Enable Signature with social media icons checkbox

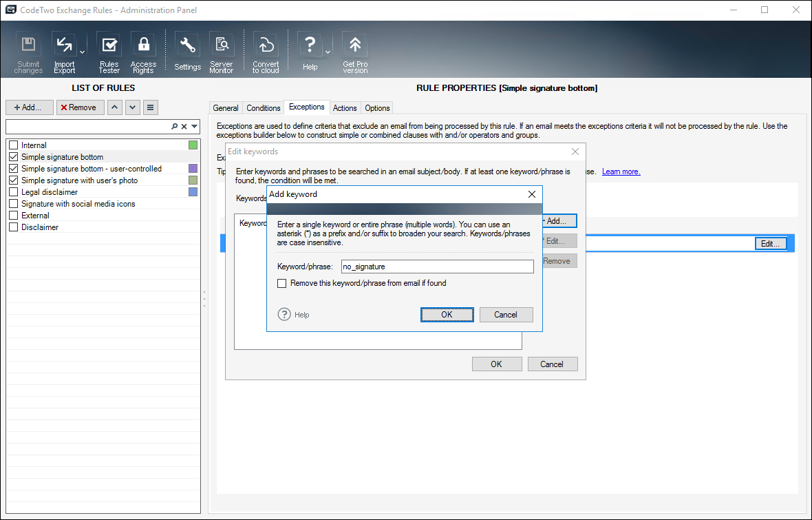point(14,204)
